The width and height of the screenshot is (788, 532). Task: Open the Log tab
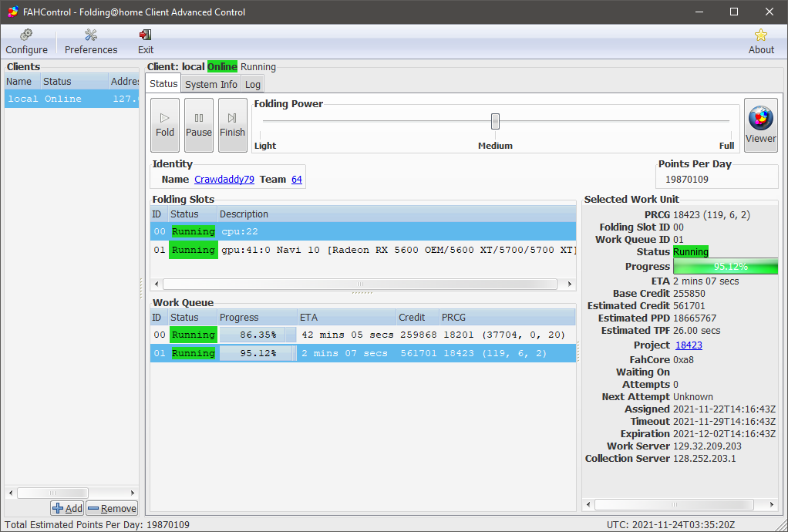pyautogui.click(x=252, y=84)
